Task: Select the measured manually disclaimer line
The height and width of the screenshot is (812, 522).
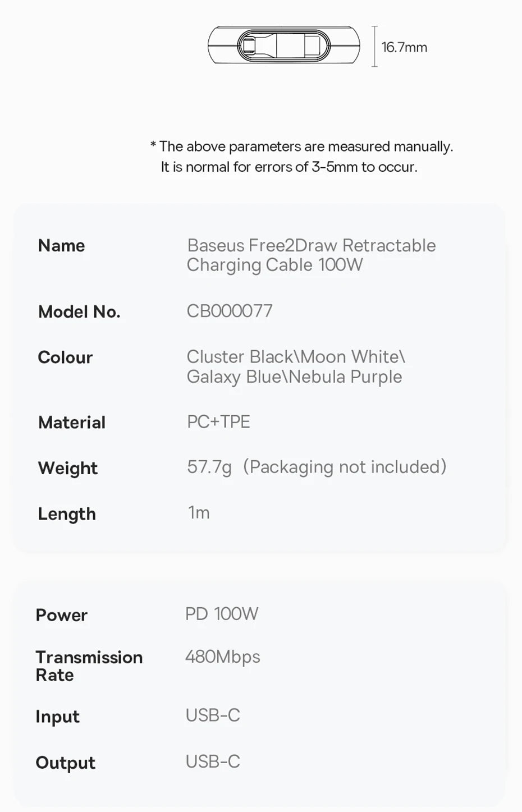Action: [301, 146]
